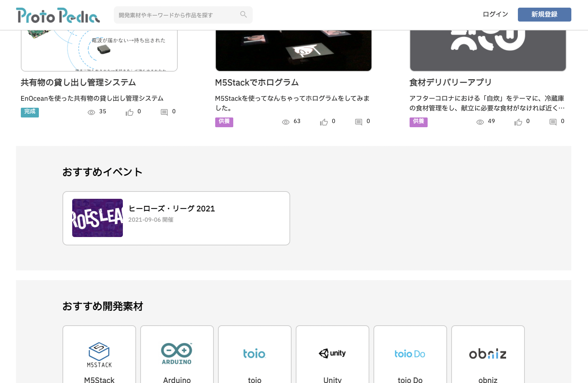Click comment icon for M5Stackでホログラム
The image size is (588, 383).
(x=359, y=122)
